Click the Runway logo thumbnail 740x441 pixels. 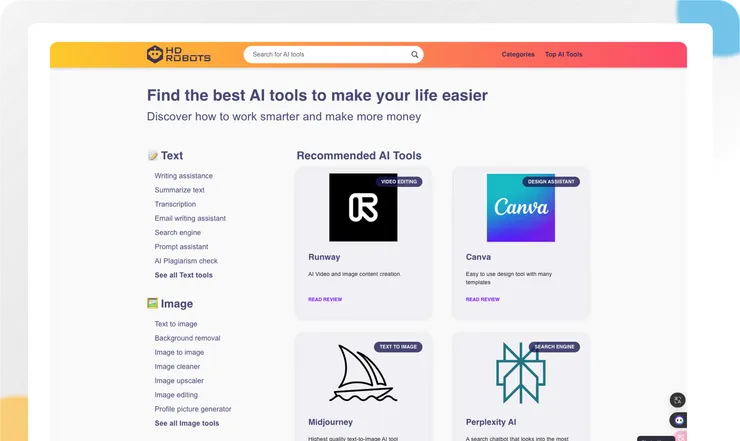[363, 208]
